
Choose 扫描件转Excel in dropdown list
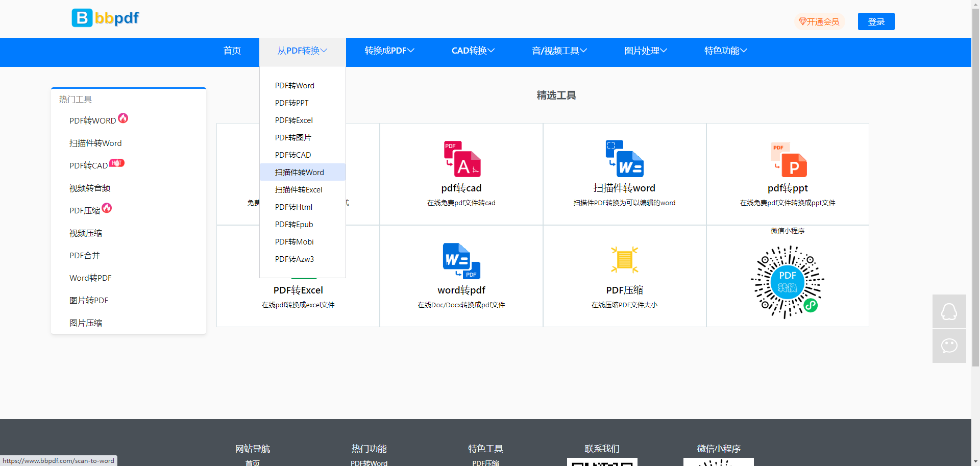pos(303,189)
